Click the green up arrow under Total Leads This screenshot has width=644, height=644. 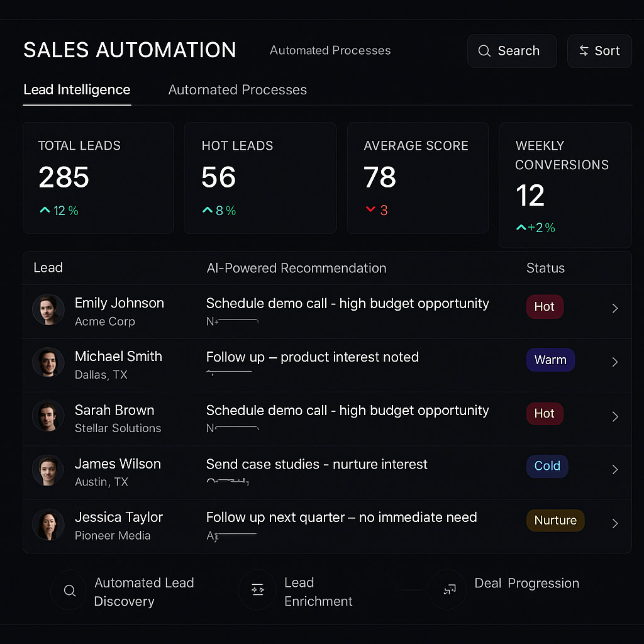click(45, 211)
